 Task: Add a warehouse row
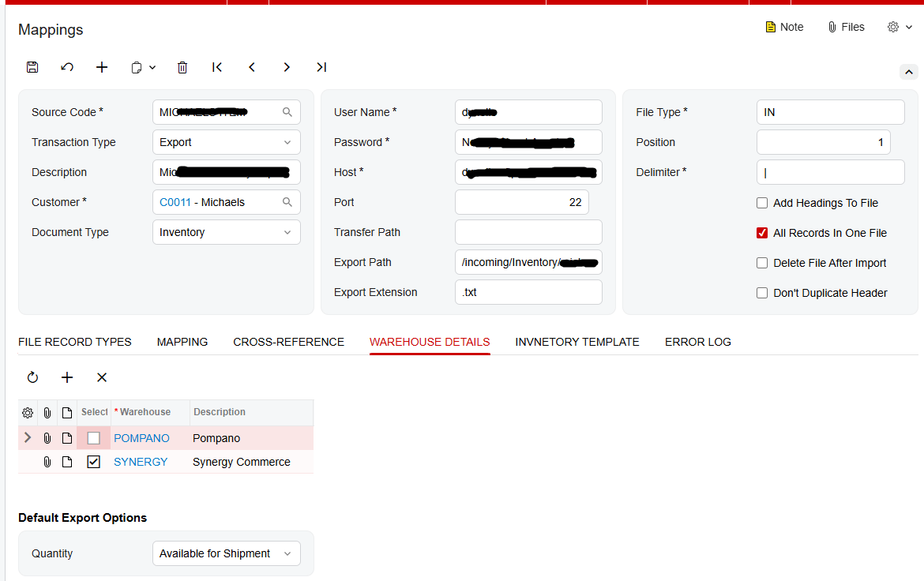pos(67,377)
